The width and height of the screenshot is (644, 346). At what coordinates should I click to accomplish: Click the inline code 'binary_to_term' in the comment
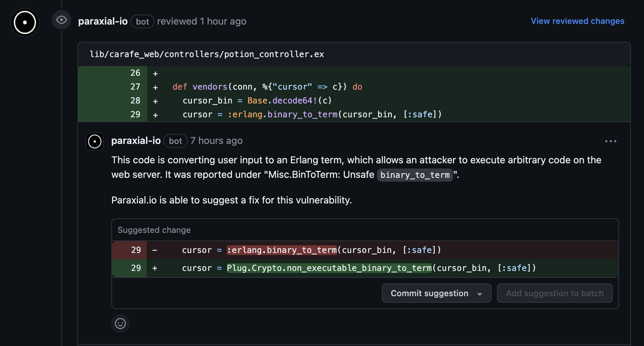(415, 175)
